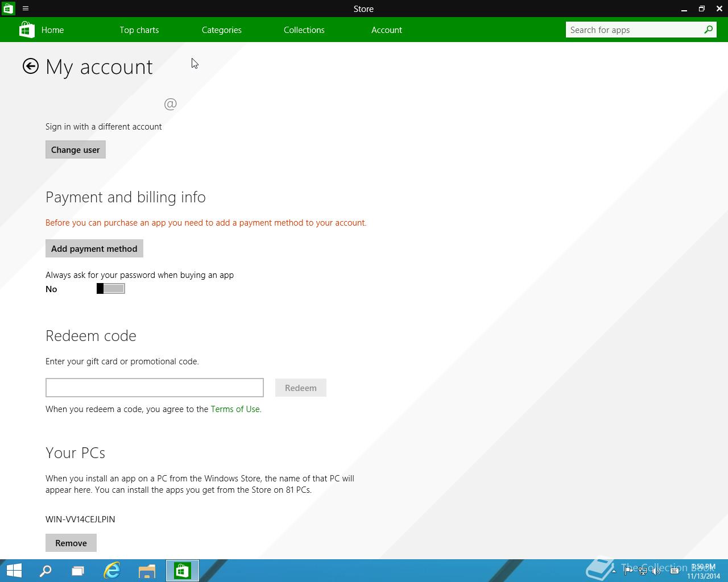Open Collections

[304, 30]
